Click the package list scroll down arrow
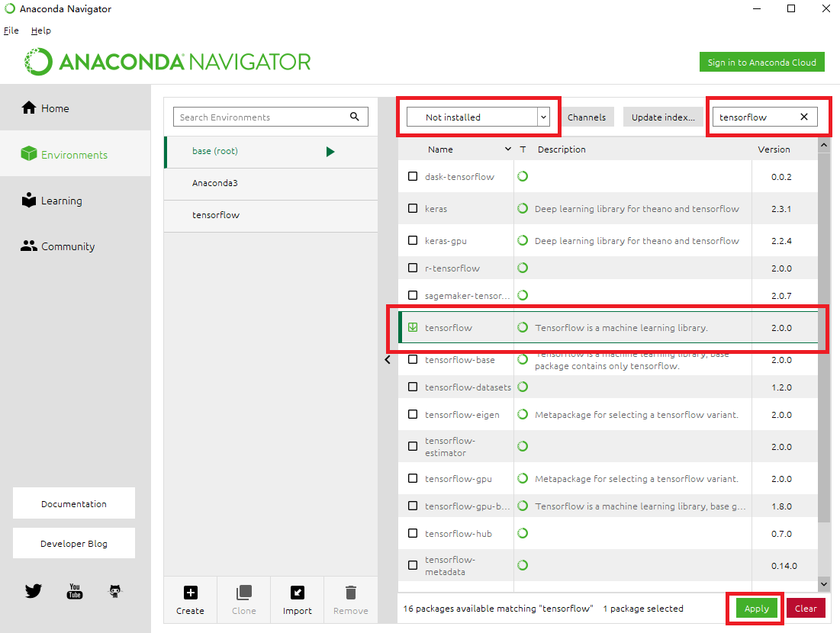This screenshot has width=840, height=633. pyautogui.click(x=824, y=584)
